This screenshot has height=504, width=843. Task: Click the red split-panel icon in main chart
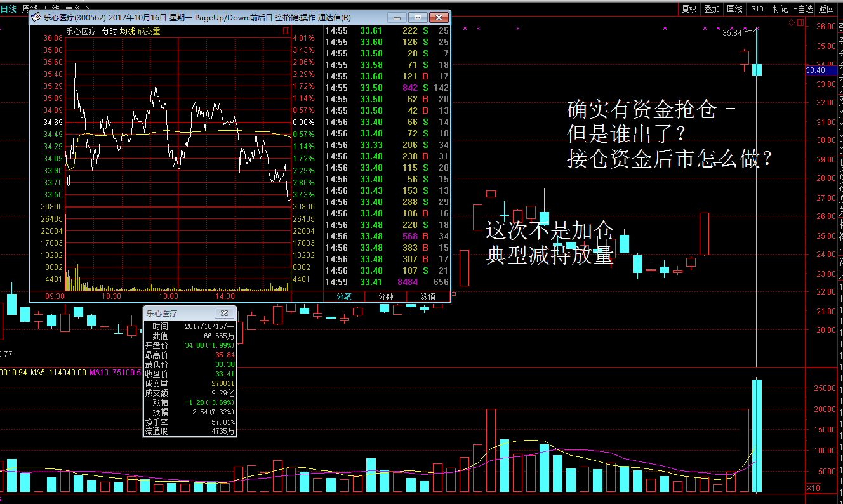point(799,23)
